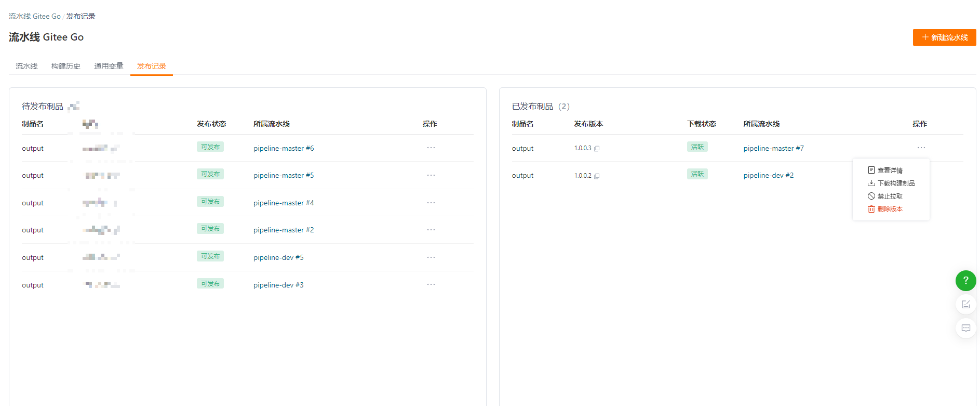Open the pipeline-master #7 link
Image resolution: width=980 pixels, height=406 pixels.
coord(773,149)
